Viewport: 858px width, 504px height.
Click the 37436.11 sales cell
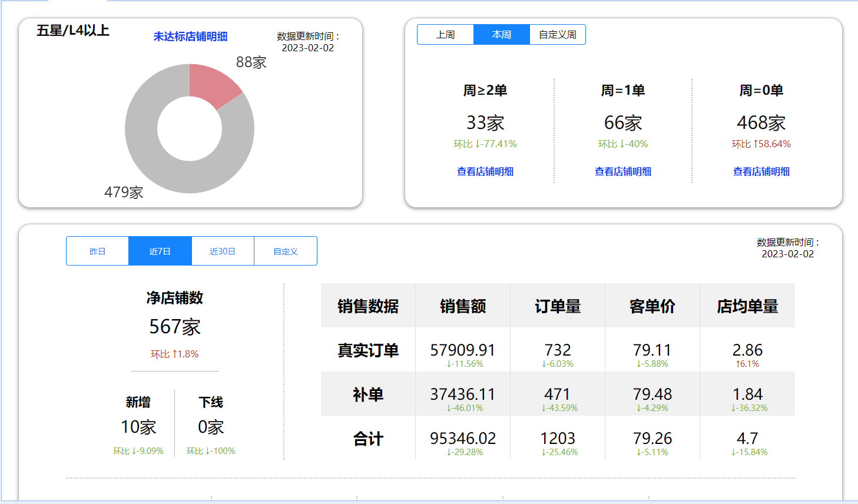click(x=463, y=394)
